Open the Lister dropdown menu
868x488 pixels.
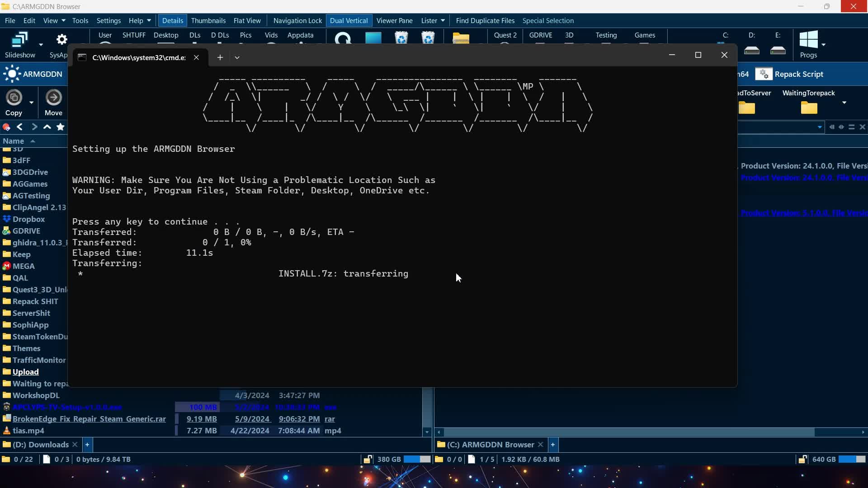click(x=432, y=20)
